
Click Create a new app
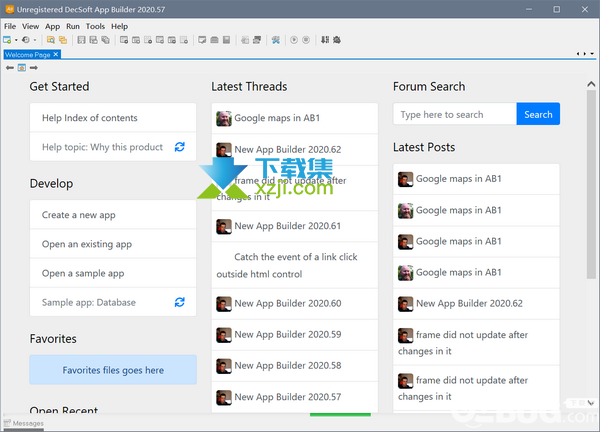click(113, 215)
